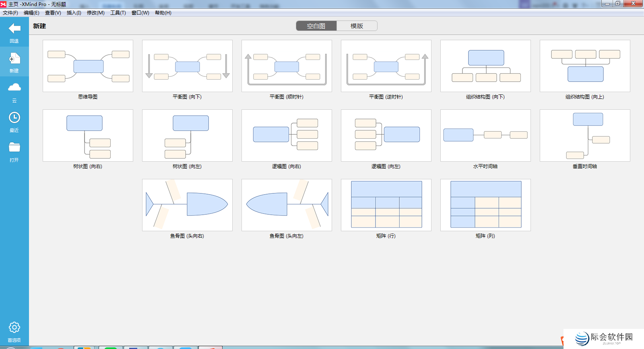Click the Open (打开) folder icon
644x349 pixels.
(14, 148)
